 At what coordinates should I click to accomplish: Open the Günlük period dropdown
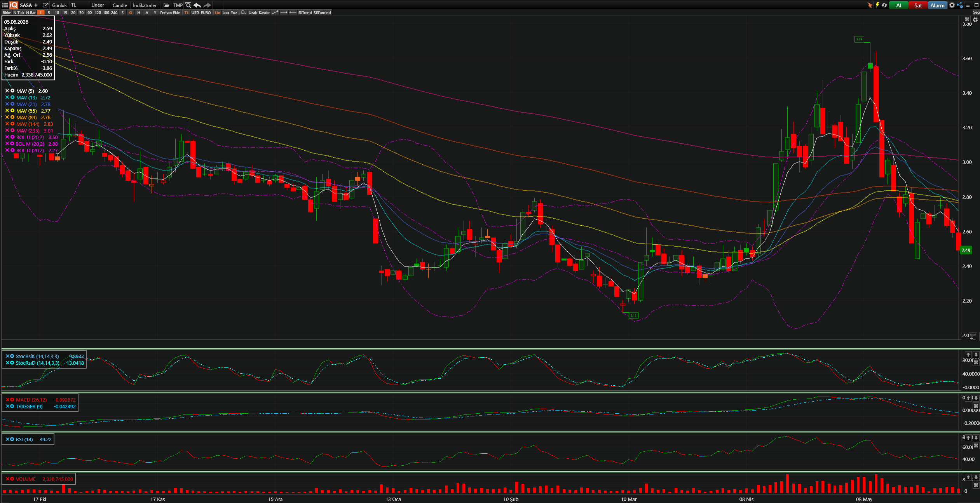pos(59,5)
